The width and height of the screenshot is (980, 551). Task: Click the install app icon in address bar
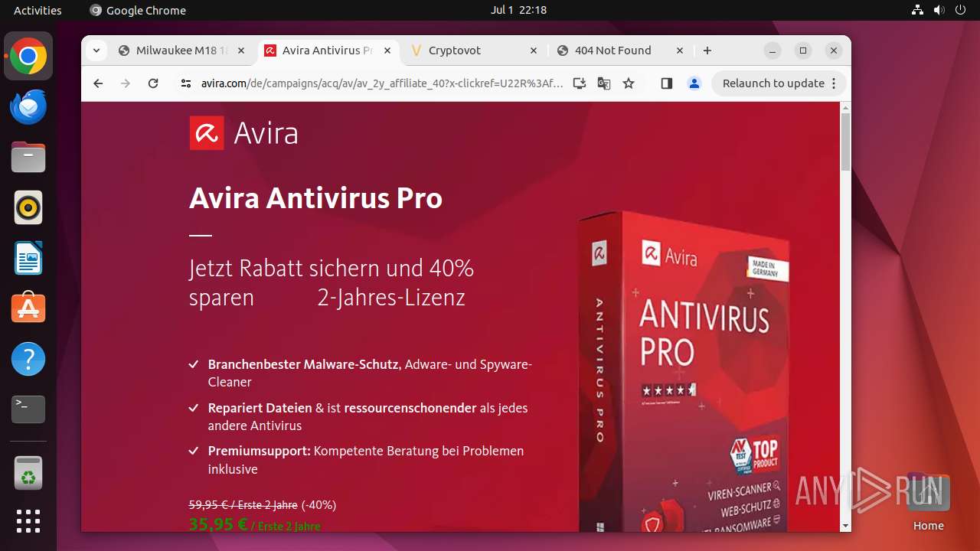coord(580,83)
